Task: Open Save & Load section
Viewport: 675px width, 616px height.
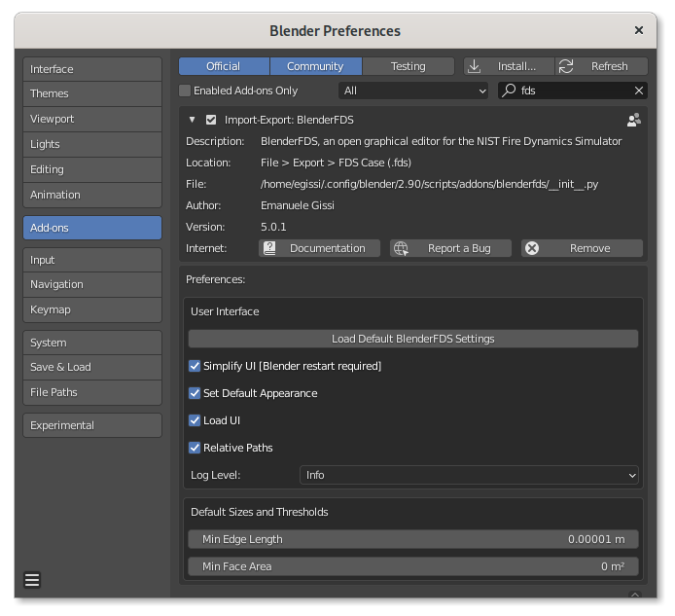Action: click(92, 368)
